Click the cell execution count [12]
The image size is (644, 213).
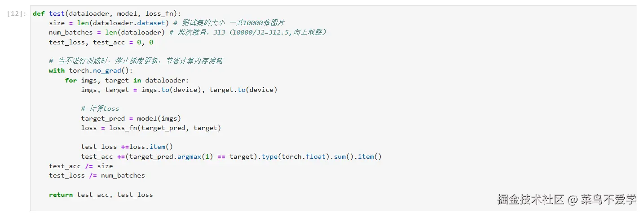click(x=16, y=13)
